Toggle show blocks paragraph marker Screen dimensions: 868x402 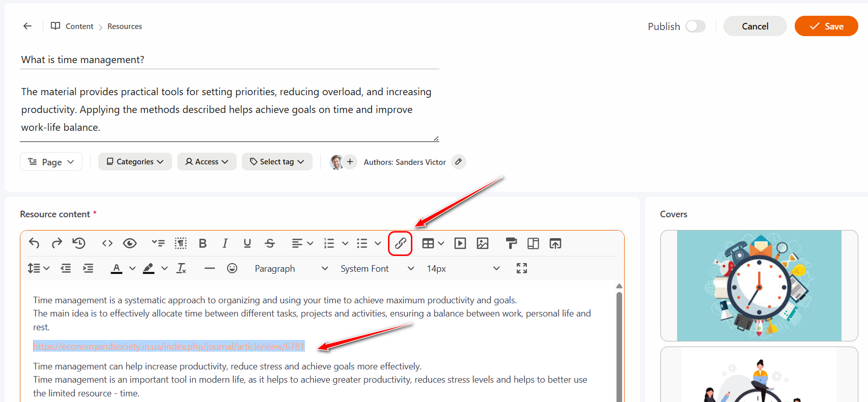[181, 243]
